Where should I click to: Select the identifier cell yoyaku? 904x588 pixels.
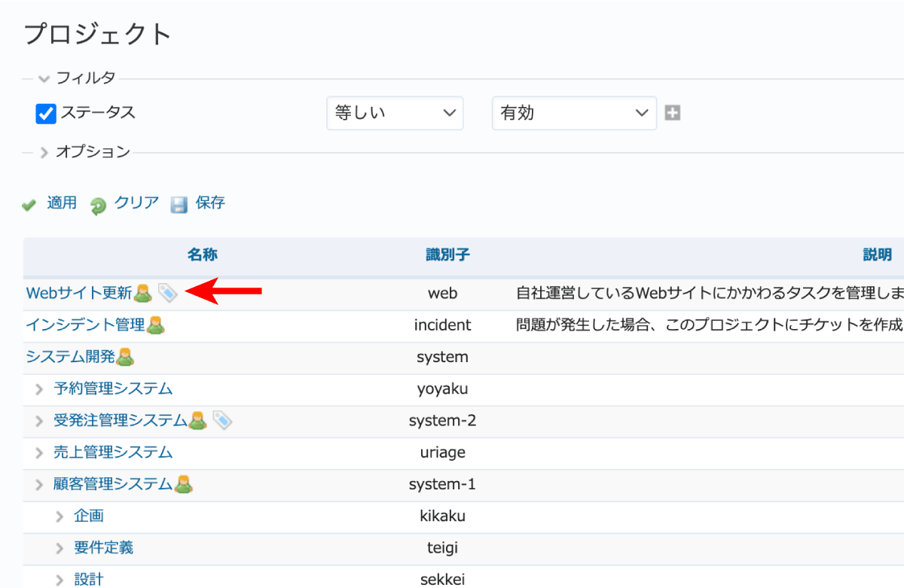coord(443,388)
